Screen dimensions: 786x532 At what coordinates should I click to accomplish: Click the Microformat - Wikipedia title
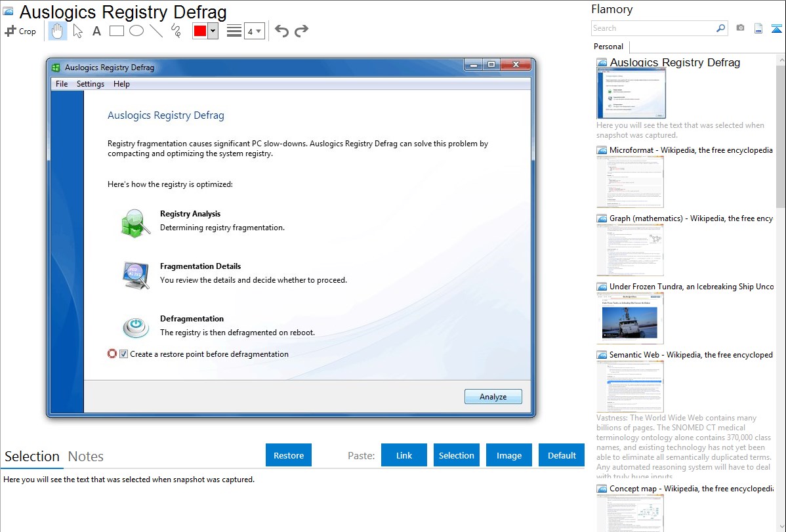(691, 150)
